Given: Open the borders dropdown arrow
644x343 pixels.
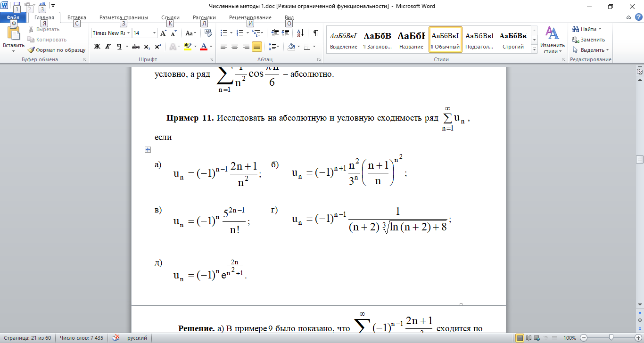Looking at the screenshot, I should [315, 46].
